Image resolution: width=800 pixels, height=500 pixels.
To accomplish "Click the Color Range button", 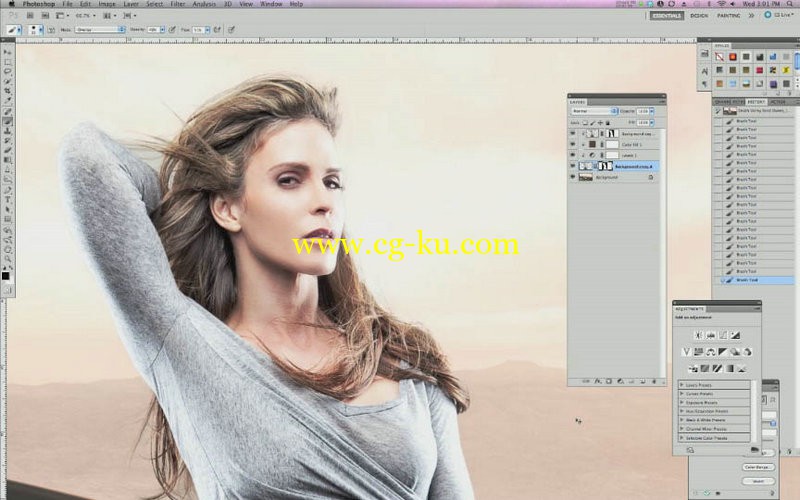I will pyautogui.click(x=758, y=467).
